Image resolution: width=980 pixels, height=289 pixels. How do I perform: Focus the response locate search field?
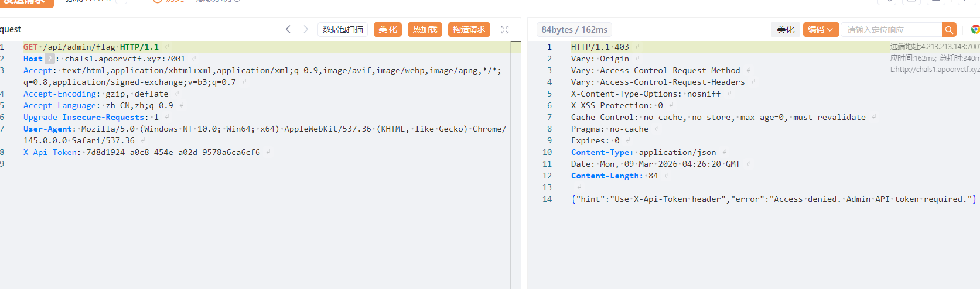[x=891, y=30]
